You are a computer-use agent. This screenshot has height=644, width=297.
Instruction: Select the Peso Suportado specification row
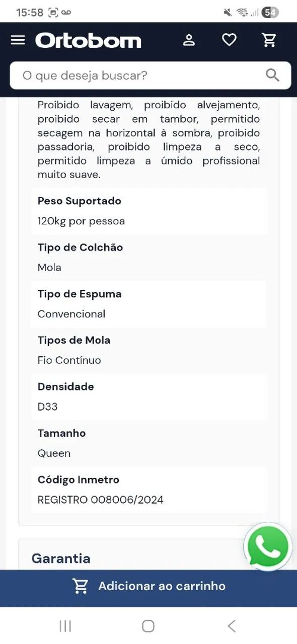click(148, 211)
